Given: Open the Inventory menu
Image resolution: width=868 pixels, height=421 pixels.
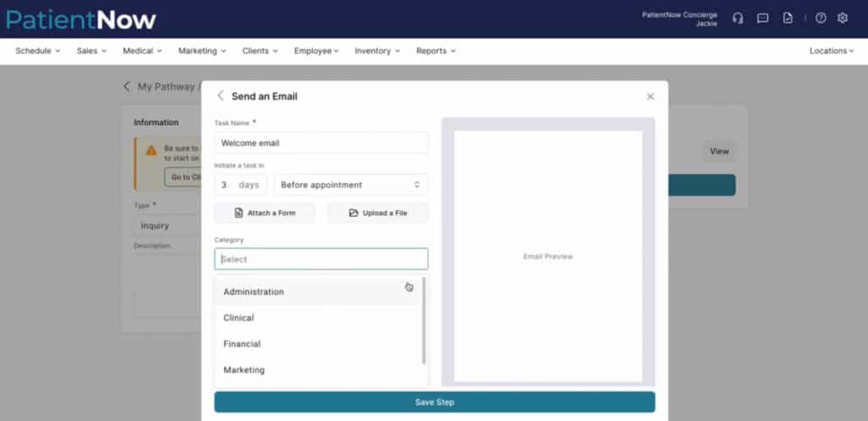Looking at the screenshot, I should coord(377,51).
